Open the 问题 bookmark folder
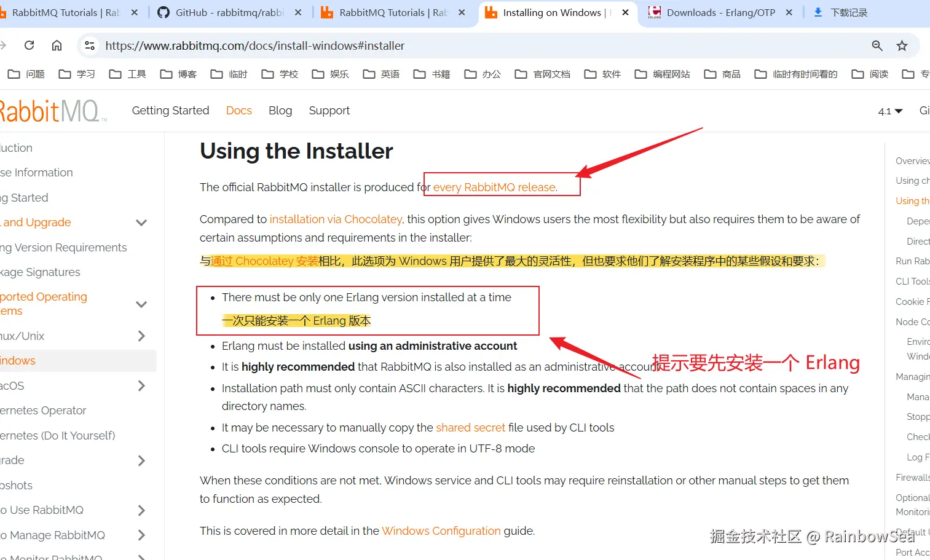Image resolution: width=930 pixels, height=560 pixels. [x=26, y=74]
